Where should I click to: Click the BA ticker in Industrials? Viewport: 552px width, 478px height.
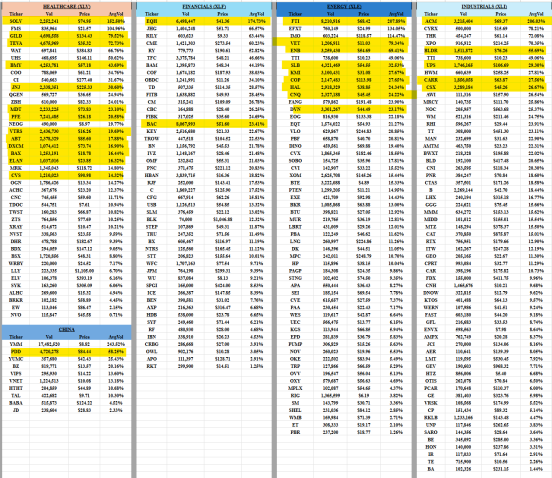click(431, 469)
